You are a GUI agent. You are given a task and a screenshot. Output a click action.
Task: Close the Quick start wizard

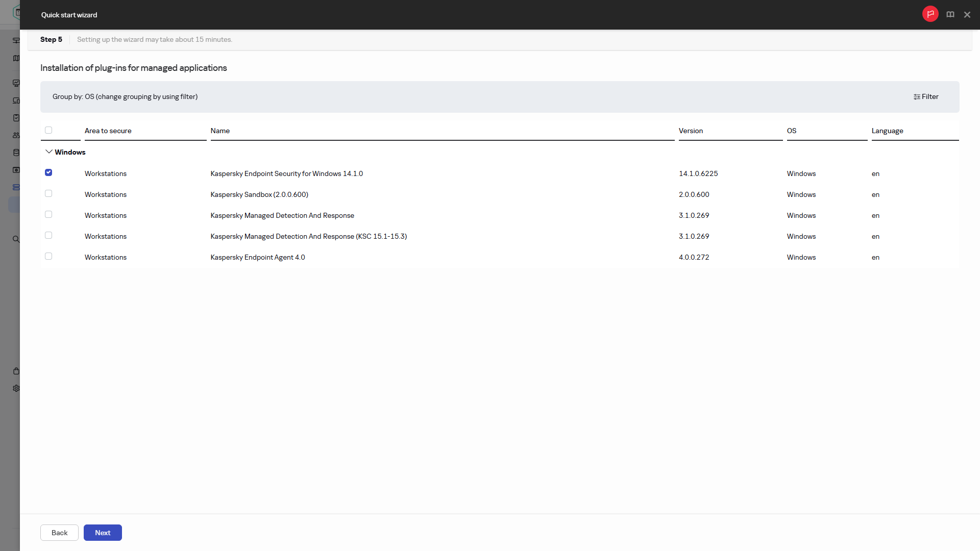coord(967,15)
